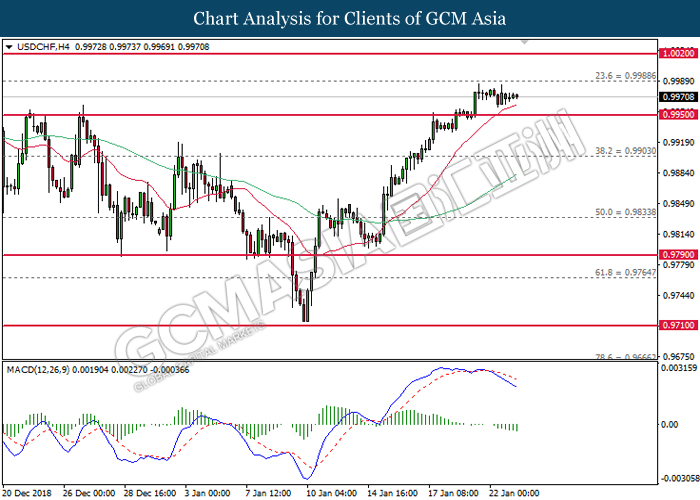Click the 50.0 = 0.98338 Fibonacci label
The height and width of the screenshot is (500, 700).
625,212
